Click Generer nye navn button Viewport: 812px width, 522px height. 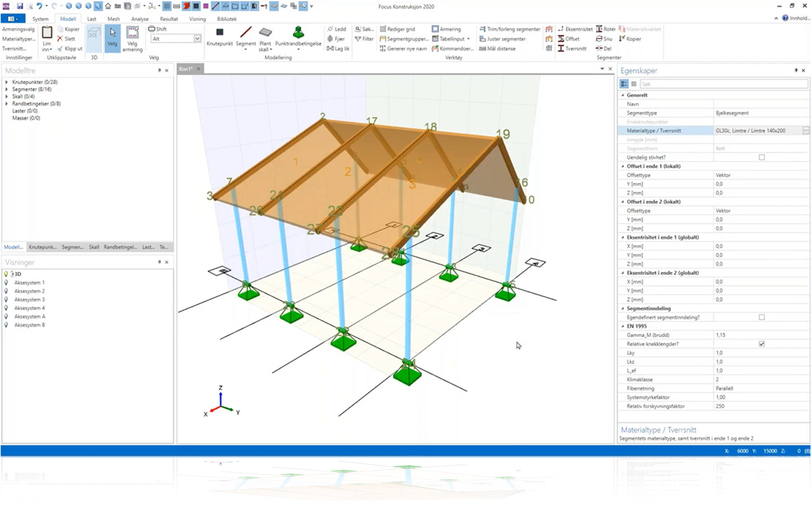pyautogui.click(x=403, y=49)
